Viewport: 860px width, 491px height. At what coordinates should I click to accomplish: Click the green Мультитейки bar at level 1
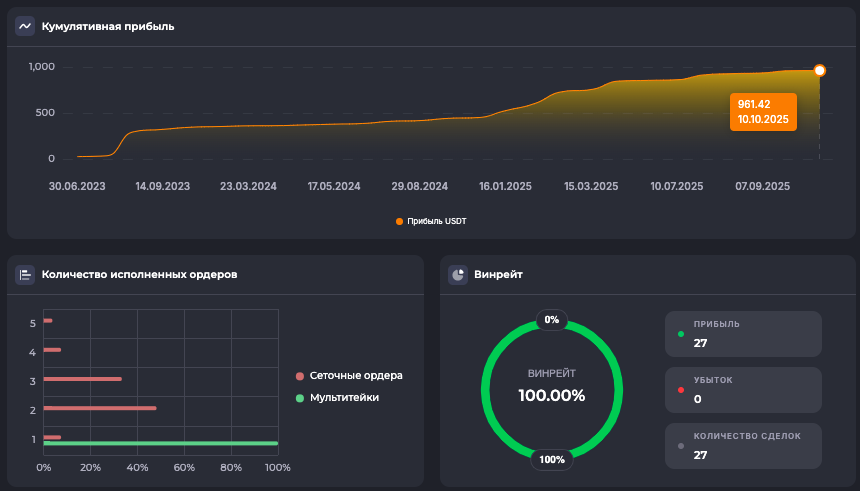pyautogui.click(x=160, y=443)
